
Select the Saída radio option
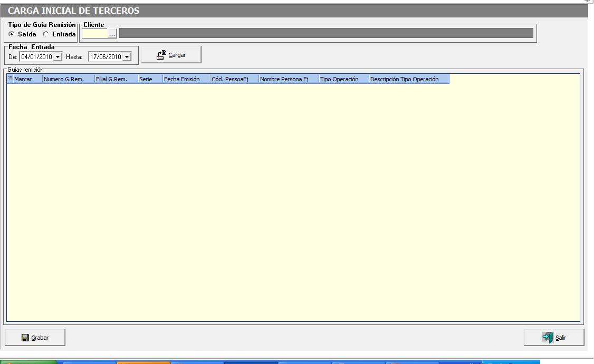point(12,34)
